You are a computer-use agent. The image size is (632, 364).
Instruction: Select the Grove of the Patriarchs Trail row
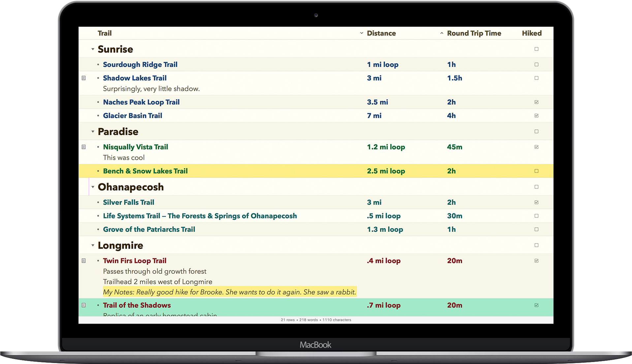[x=316, y=229]
